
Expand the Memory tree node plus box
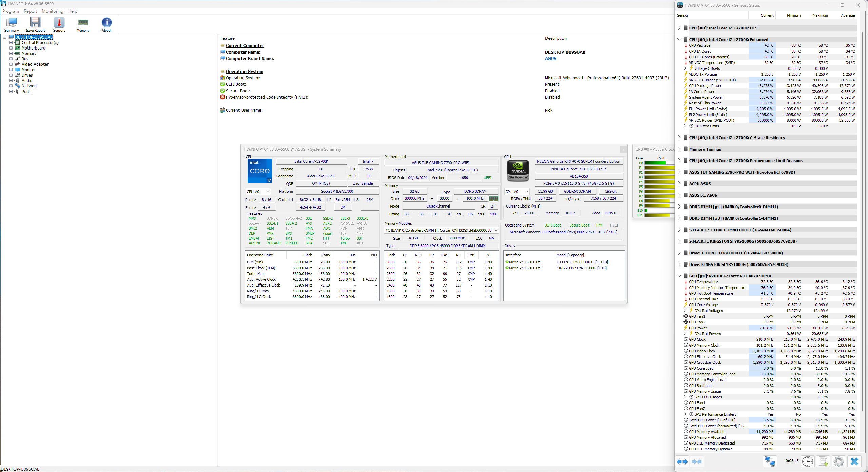tap(11, 54)
